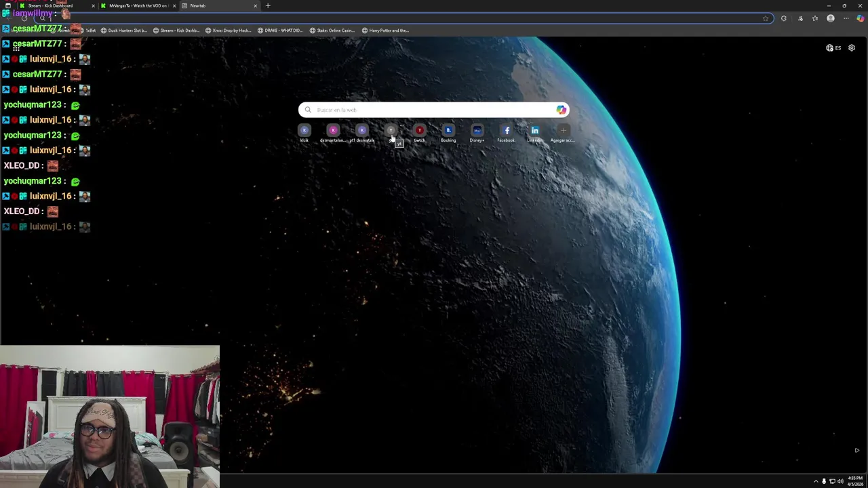This screenshot has height=488, width=868.
Task: Open the tab actions menu icon
Action: pyautogui.click(x=7, y=5)
